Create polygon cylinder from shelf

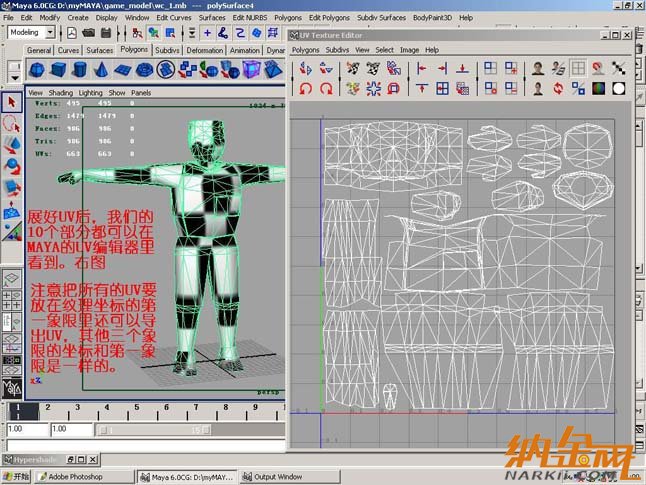(80, 70)
